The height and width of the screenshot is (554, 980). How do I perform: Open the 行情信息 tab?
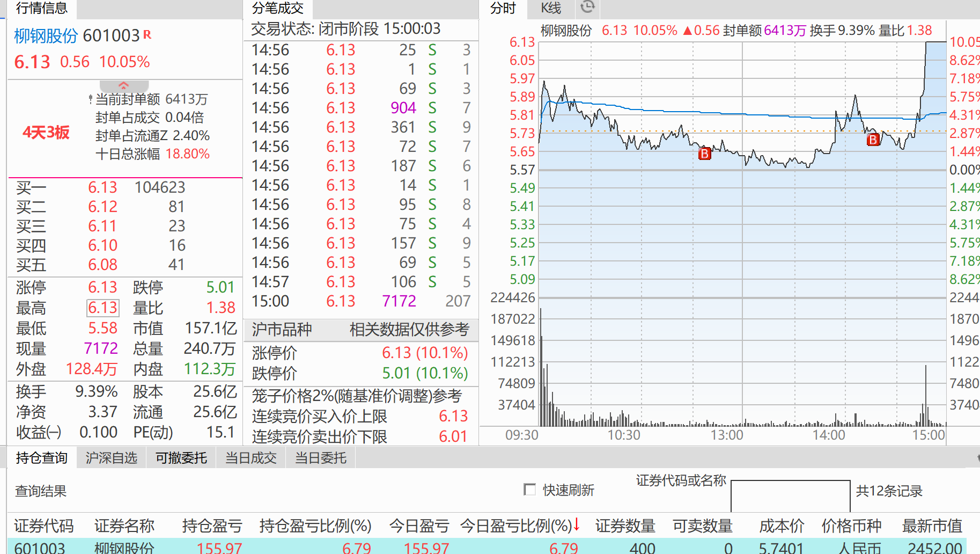coord(42,8)
